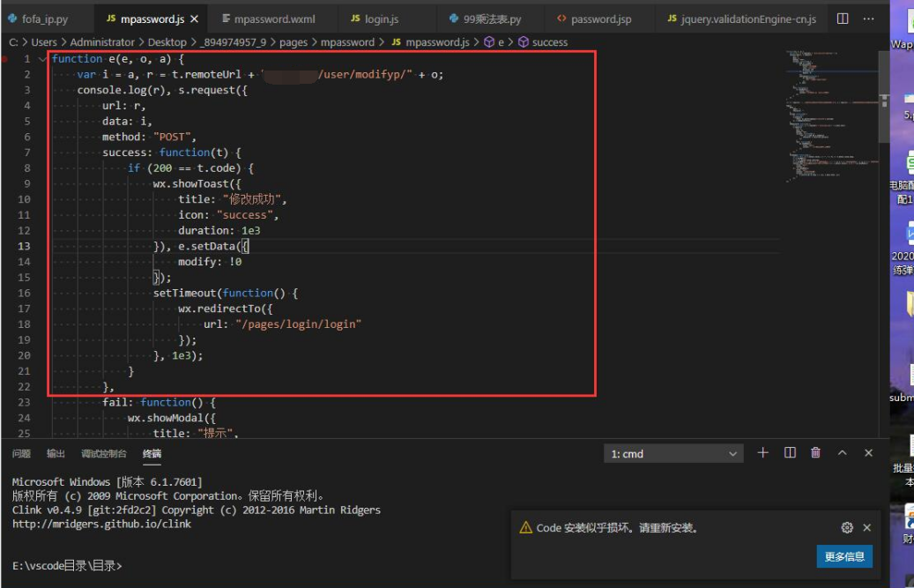914x588 pixels.
Task: Switch to the 99乘法表.py tab
Action: pos(485,19)
